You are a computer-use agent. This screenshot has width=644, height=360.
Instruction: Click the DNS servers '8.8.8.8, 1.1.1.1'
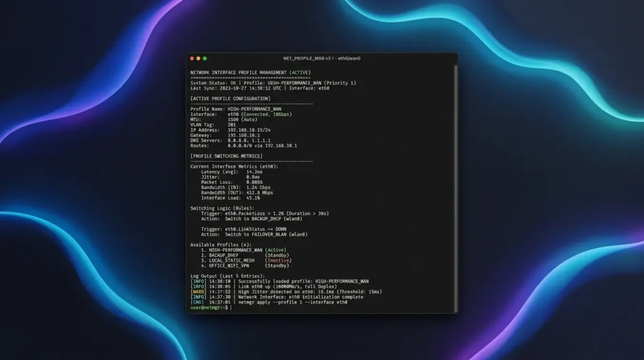point(249,140)
